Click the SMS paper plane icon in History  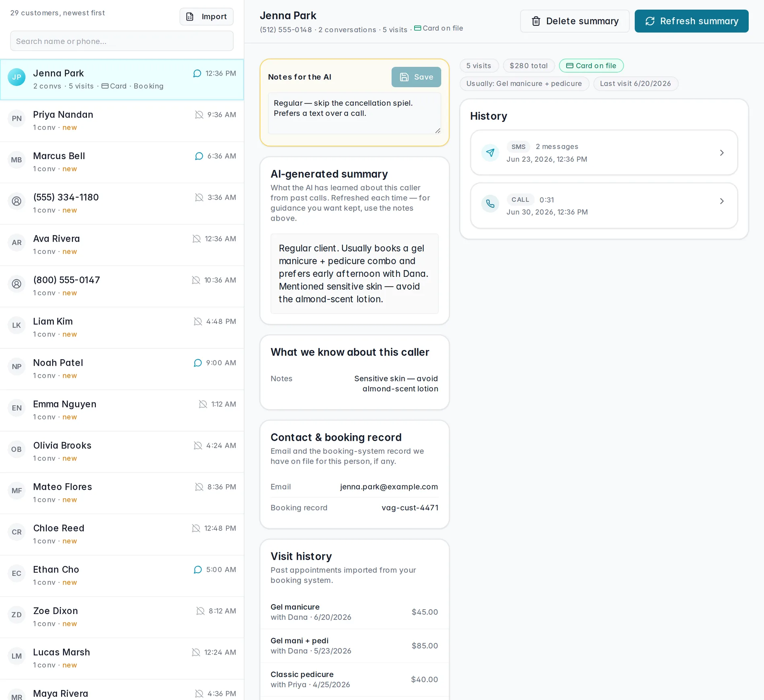tap(490, 153)
